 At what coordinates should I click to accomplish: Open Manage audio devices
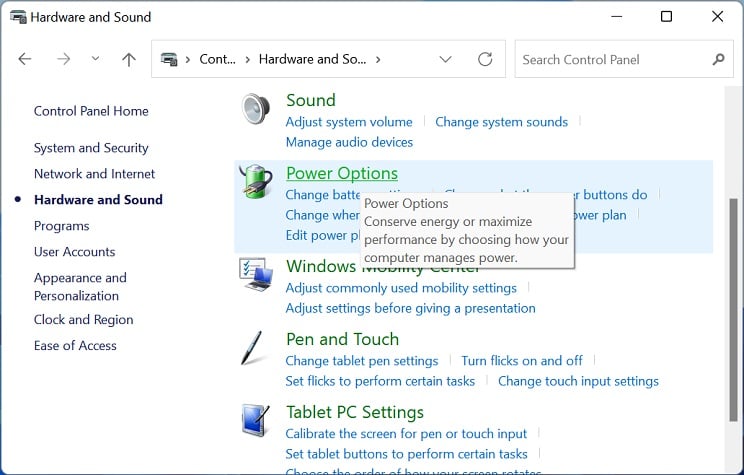coord(349,142)
